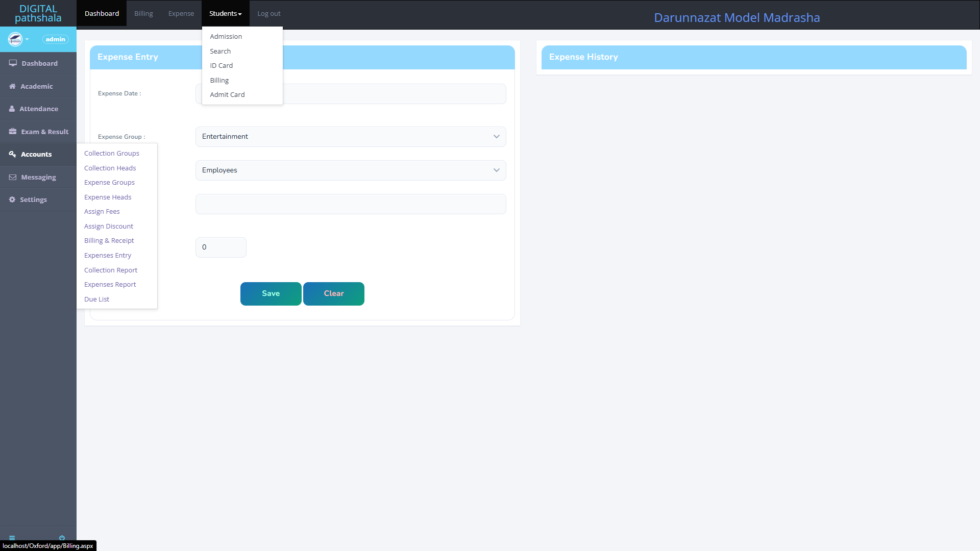Click the Attendance person icon

(x=12, y=109)
